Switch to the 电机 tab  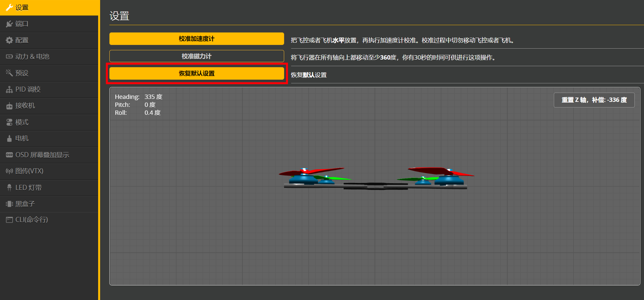22,138
